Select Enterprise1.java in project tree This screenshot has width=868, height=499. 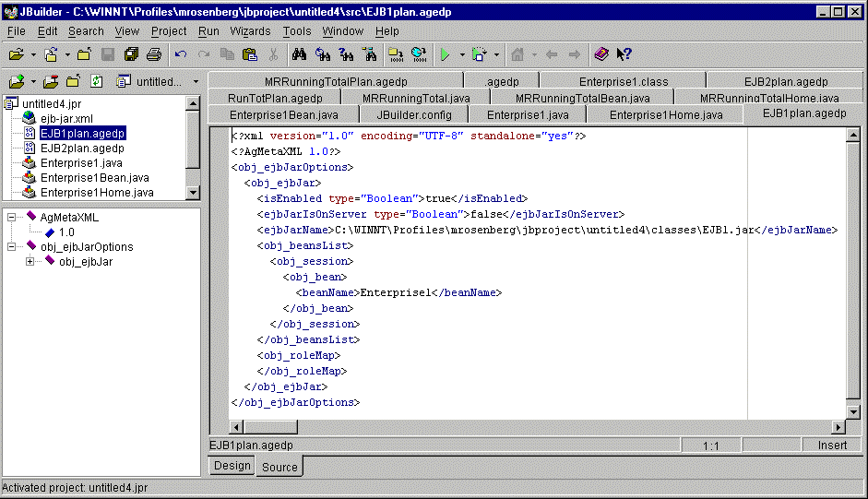[81, 163]
